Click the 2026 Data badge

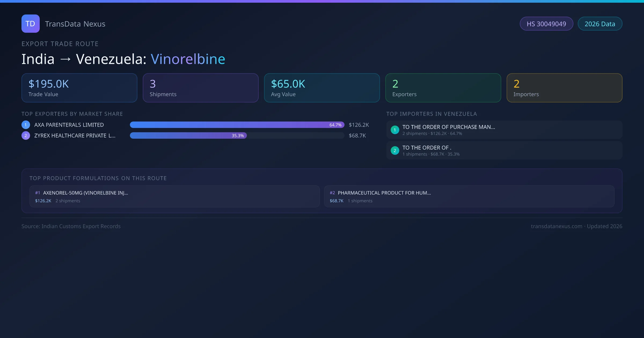click(x=600, y=24)
